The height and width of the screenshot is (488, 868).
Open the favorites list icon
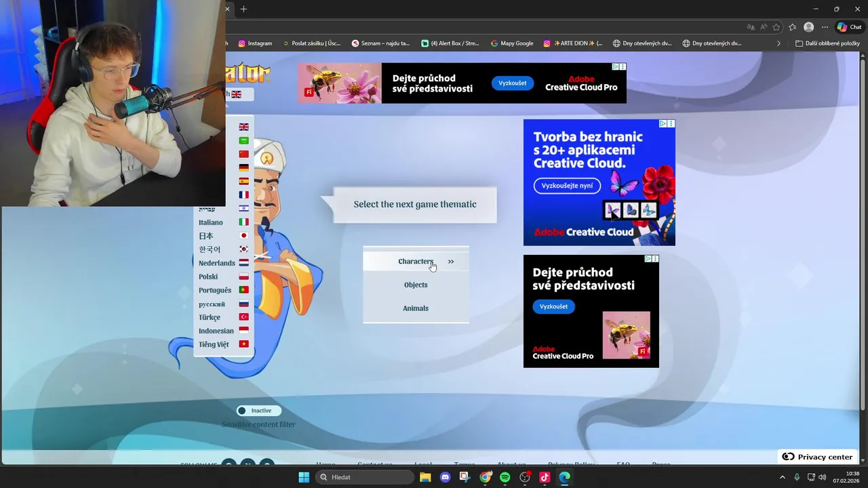[792, 27]
